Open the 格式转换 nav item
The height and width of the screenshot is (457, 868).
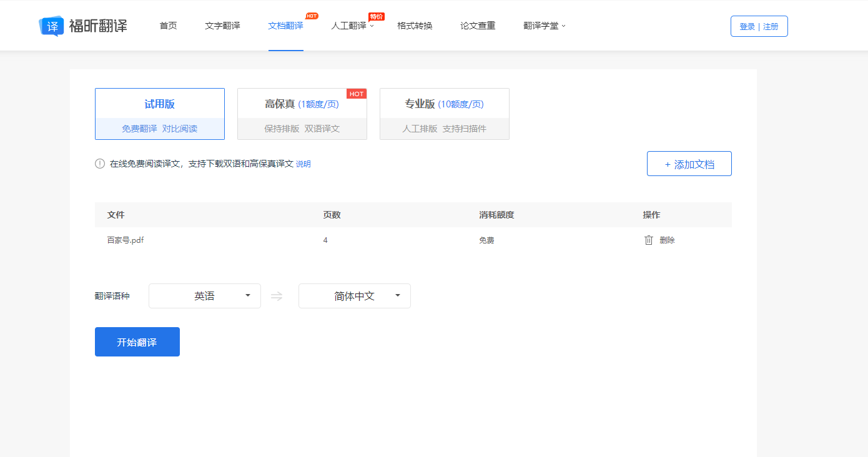pos(415,26)
